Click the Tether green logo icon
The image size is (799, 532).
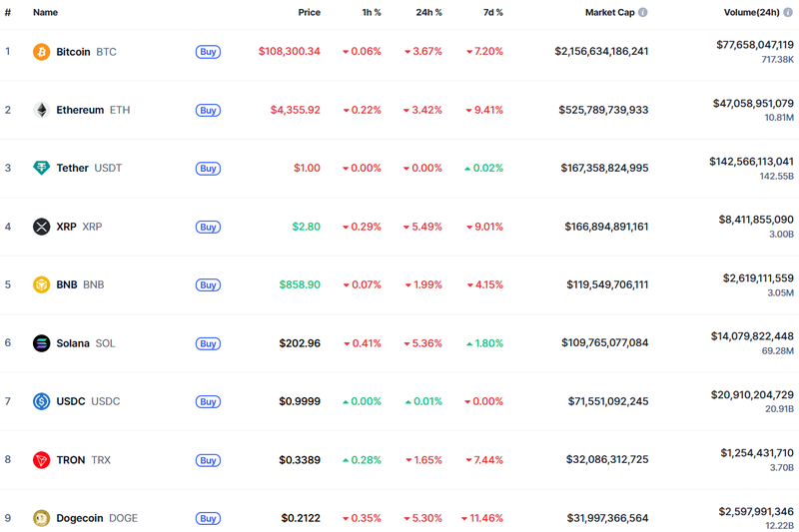pyautogui.click(x=41, y=168)
